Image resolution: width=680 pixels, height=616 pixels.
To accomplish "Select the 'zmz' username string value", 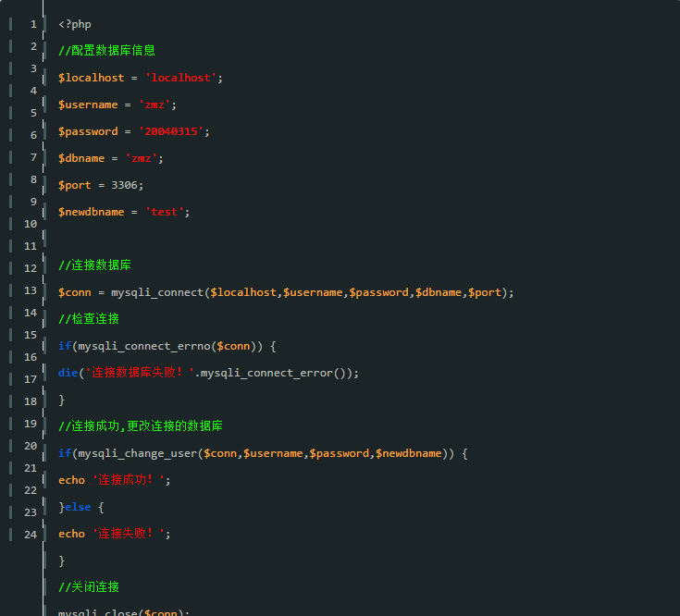I will click(x=155, y=105).
